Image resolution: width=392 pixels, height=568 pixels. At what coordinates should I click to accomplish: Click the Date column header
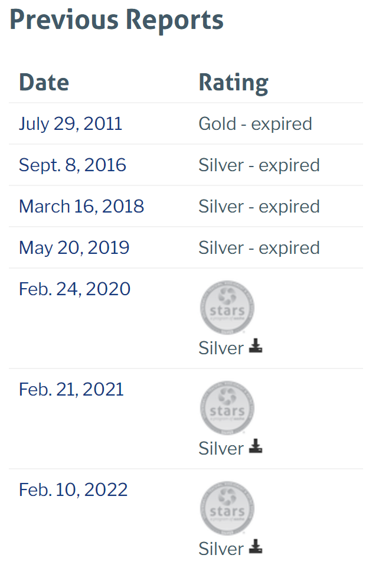(44, 82)
